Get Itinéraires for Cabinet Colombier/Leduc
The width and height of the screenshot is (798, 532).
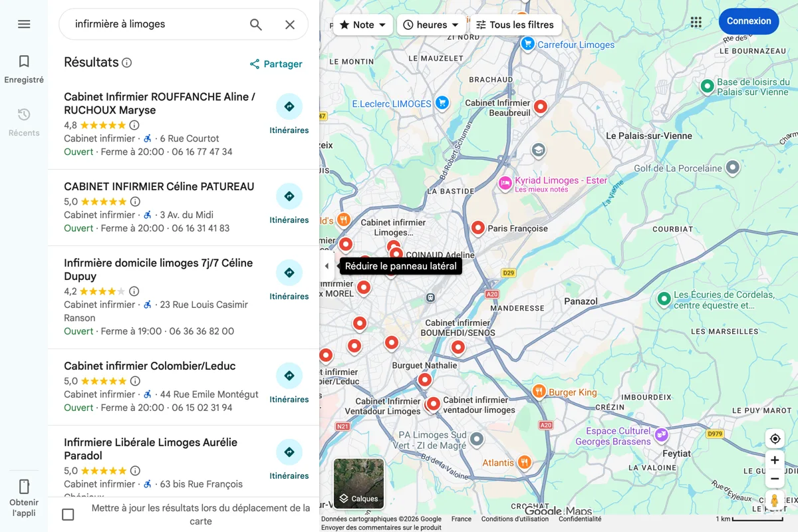(289, 384)
